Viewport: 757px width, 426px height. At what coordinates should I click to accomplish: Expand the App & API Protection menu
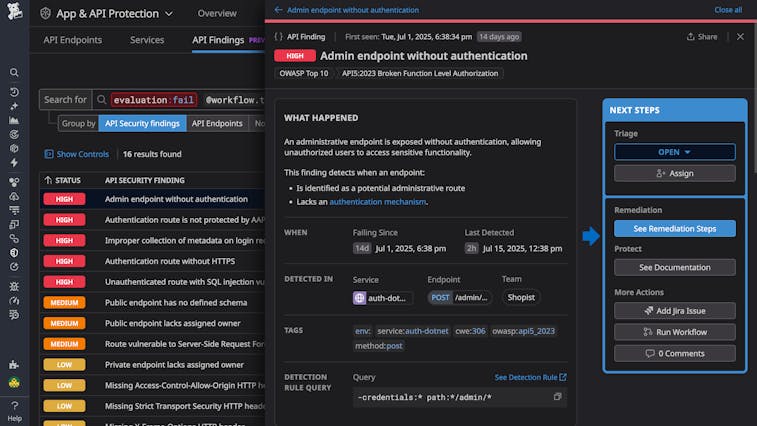pos(115,14)
